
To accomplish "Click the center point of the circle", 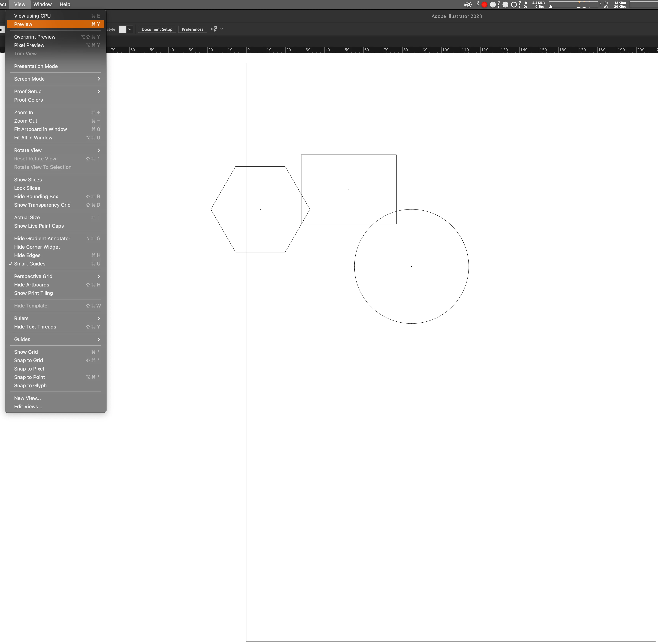I will pyautogui.click(x=411, y=267).
